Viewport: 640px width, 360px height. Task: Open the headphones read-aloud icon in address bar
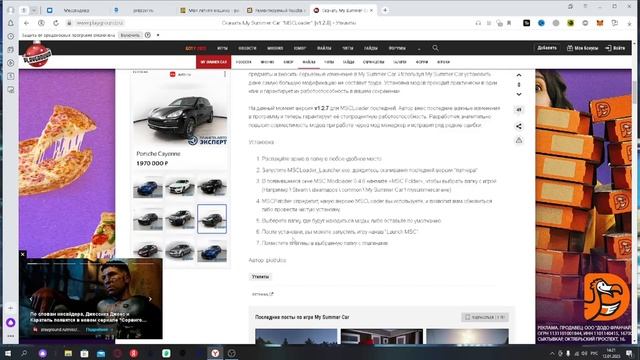pyautogui.click(x=478, y=23)
